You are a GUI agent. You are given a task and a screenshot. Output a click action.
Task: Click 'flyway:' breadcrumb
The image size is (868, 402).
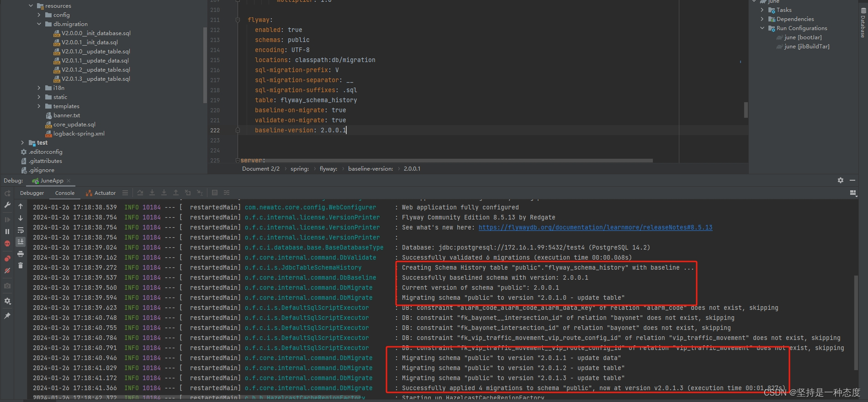pos(328,169)
